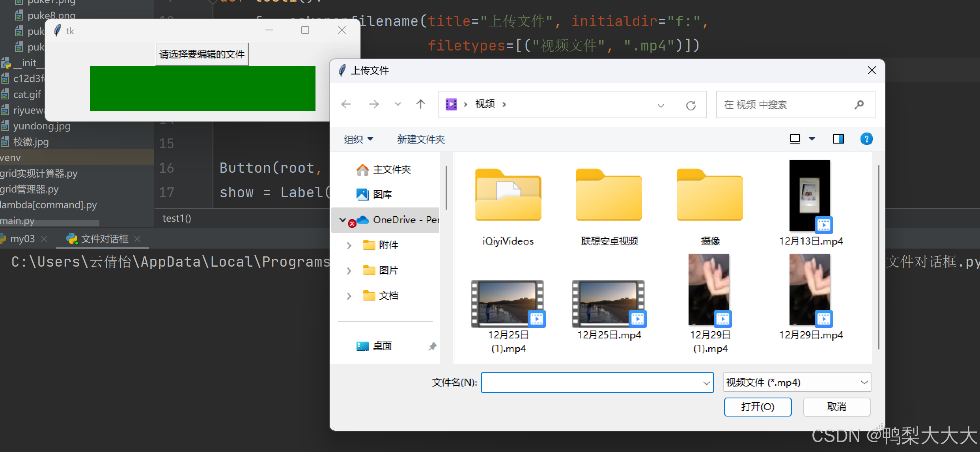Image resolution: width=980 pixels, height=452 pixels.
Task: Toggle the preview pane icon
Action: tap(838, 139)
